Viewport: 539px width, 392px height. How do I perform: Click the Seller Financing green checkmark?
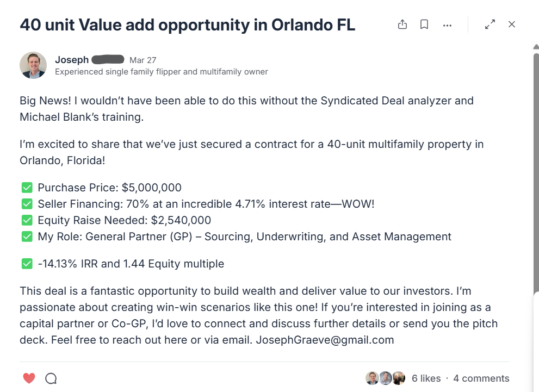27,204
